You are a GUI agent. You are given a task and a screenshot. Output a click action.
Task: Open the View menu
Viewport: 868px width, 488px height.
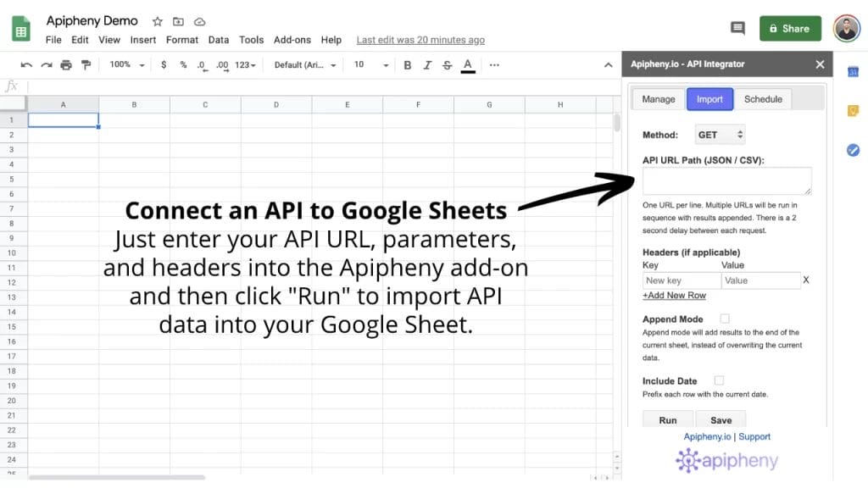point(109,40)
